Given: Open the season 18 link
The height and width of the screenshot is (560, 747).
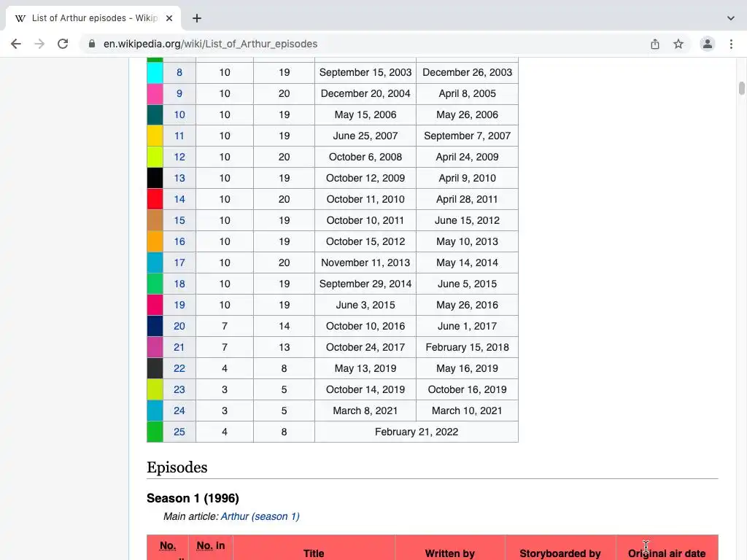Looking at the screenshot, I should click(x=179, y=284).
